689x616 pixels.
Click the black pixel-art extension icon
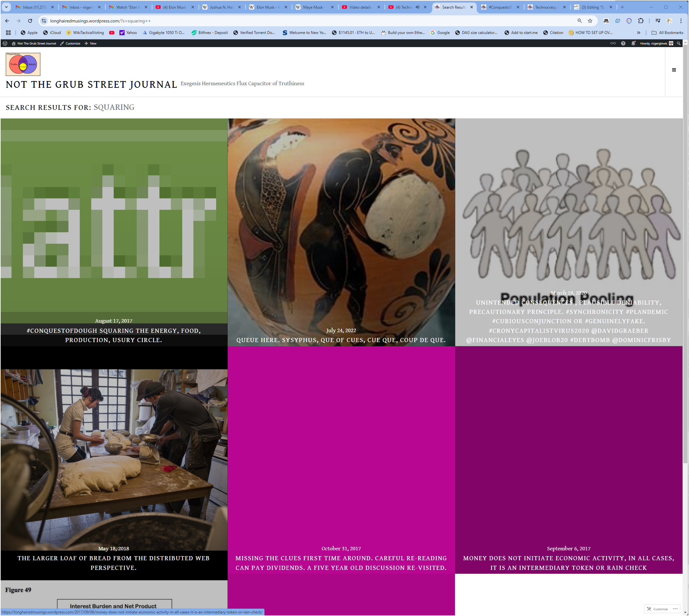606,21
